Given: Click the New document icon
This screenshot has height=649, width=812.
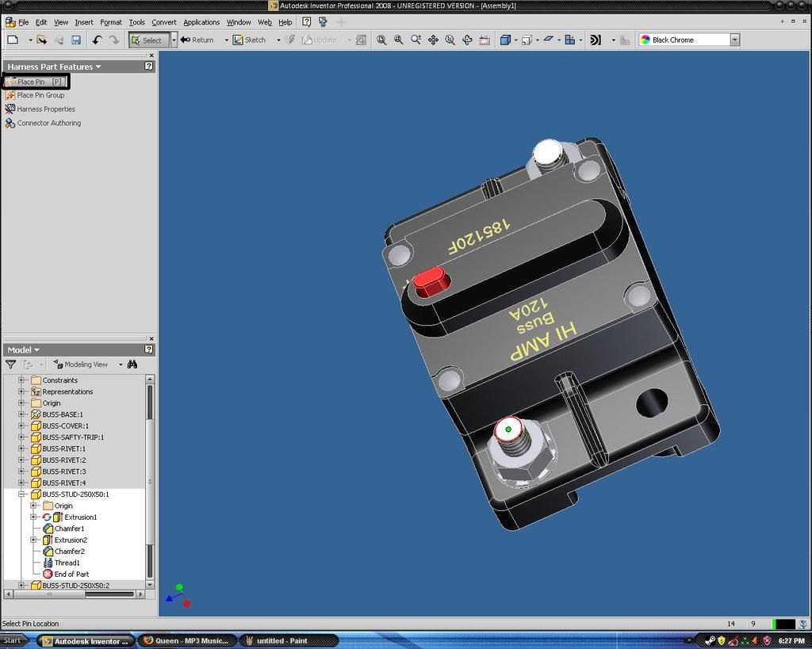Looking at the screenshot, I should coord(13,40).
